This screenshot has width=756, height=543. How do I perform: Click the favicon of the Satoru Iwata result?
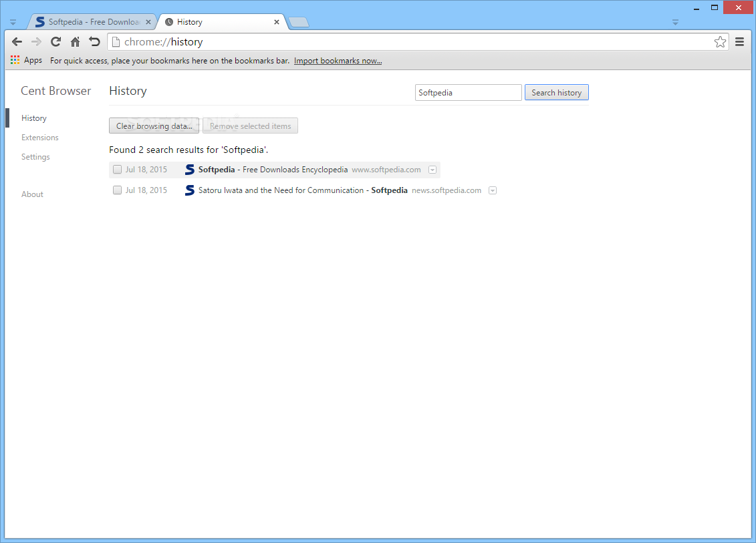190,190
